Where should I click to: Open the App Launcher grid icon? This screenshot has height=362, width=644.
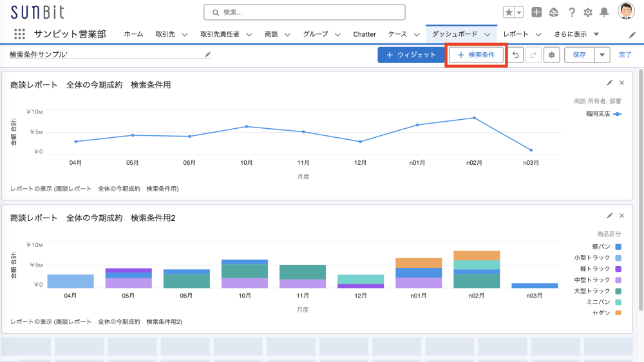pos(19,34)
